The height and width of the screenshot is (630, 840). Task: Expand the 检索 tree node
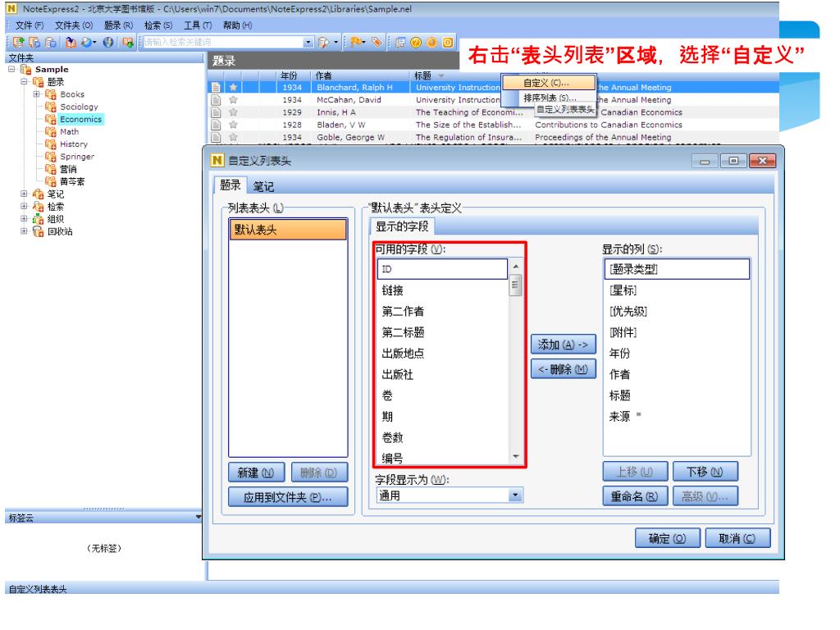[x=24, y=206]
